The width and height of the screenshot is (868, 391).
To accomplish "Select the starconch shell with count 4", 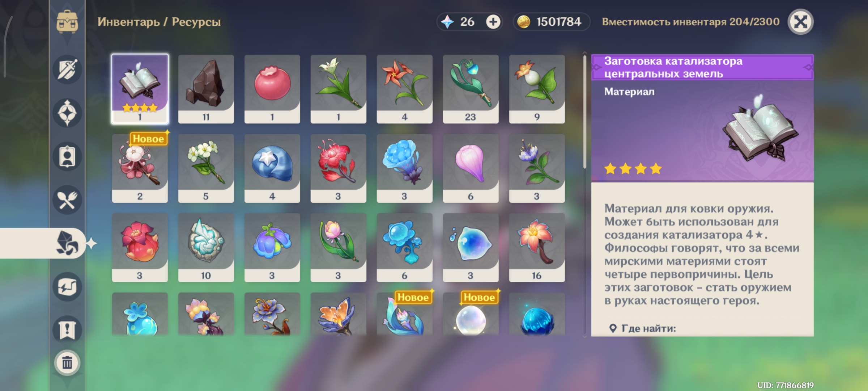I will coord(272,168).
